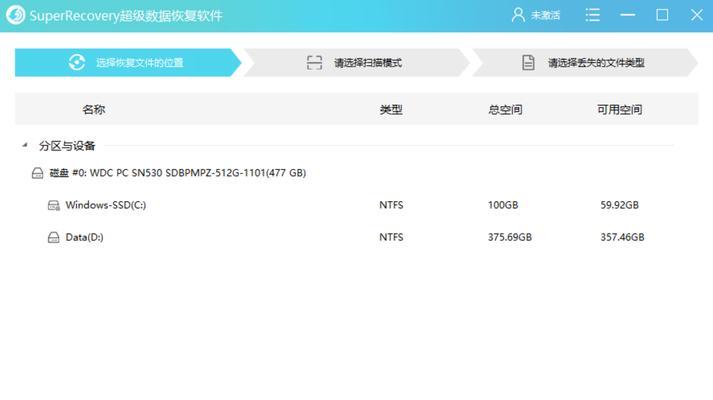
Task: Click NTFS type in Data(D:) row
Action: 391,237
